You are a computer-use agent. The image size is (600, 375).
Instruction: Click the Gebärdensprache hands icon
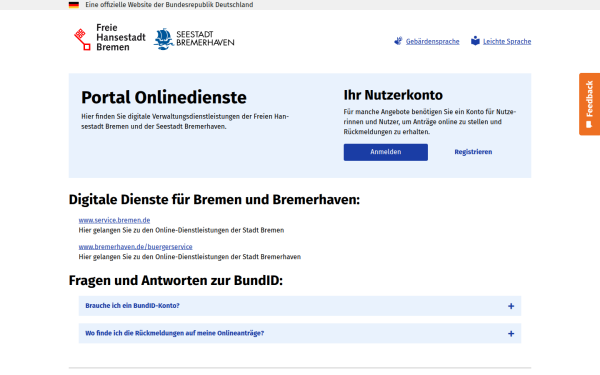[398, 41]
